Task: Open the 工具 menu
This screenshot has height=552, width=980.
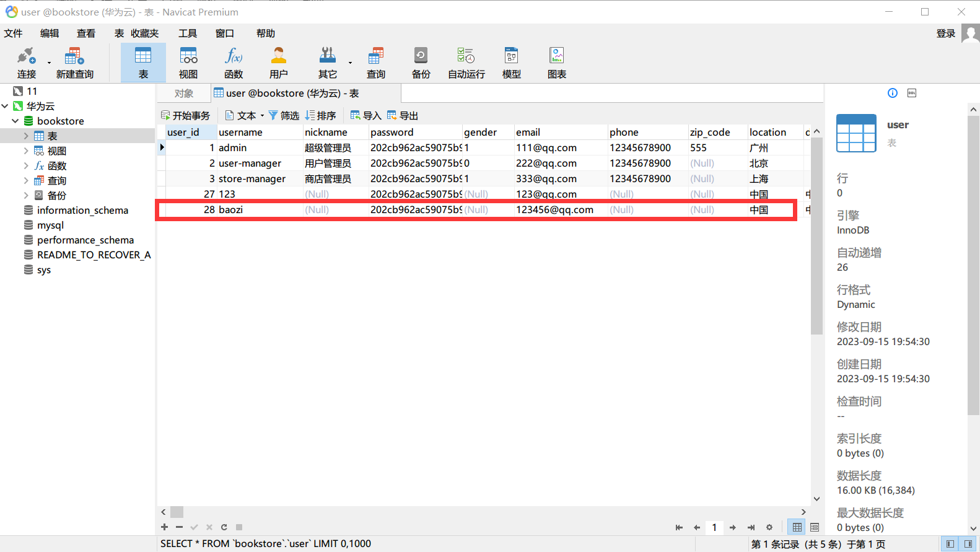Action: (x=188, y=33)
